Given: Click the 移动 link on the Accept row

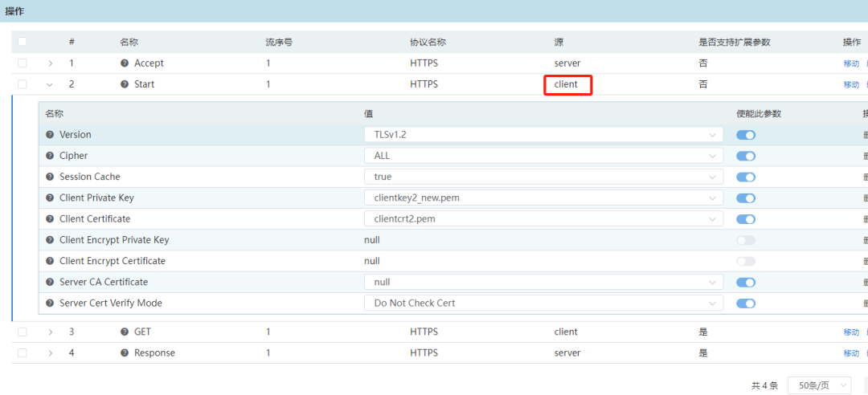Looking at the screenshot, I should (850, 63).
